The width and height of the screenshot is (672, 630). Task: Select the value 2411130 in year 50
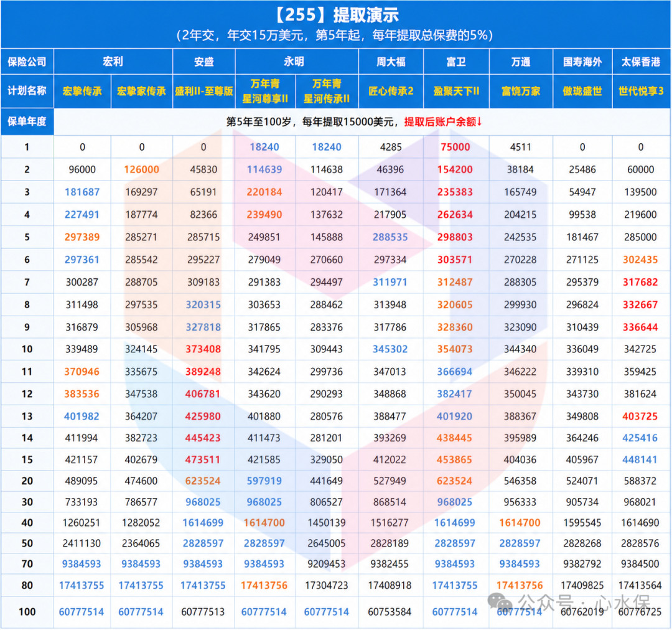[x=82, y=543]
